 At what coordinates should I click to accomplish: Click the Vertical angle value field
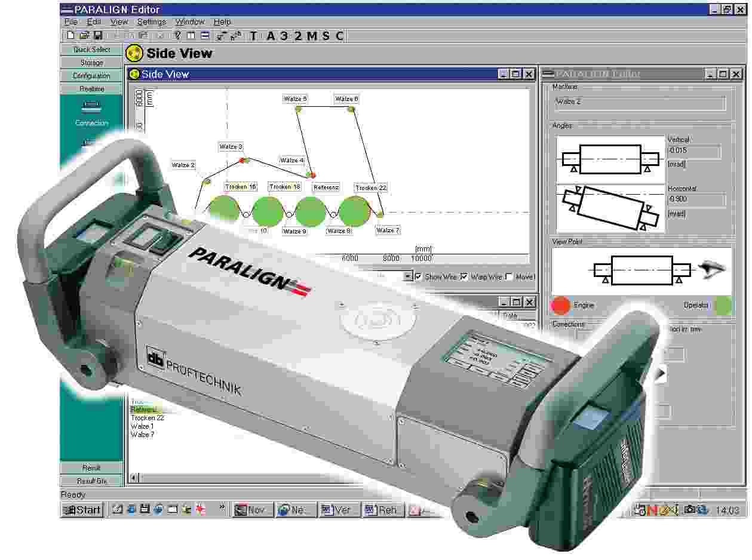click(695, 152)
